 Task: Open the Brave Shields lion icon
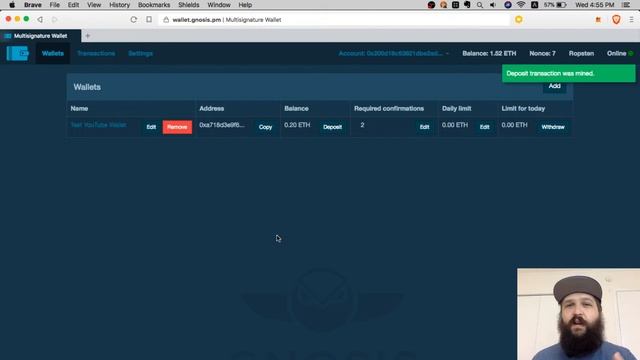coord(616,20)
